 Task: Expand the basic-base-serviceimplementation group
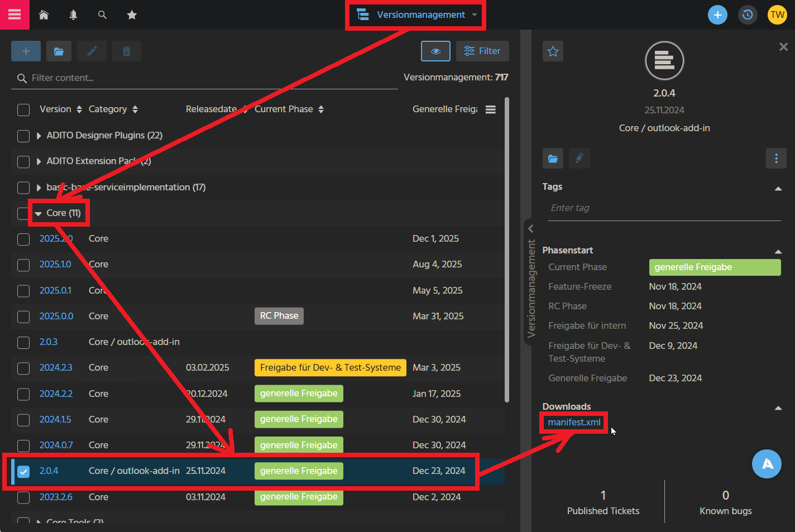39,188
